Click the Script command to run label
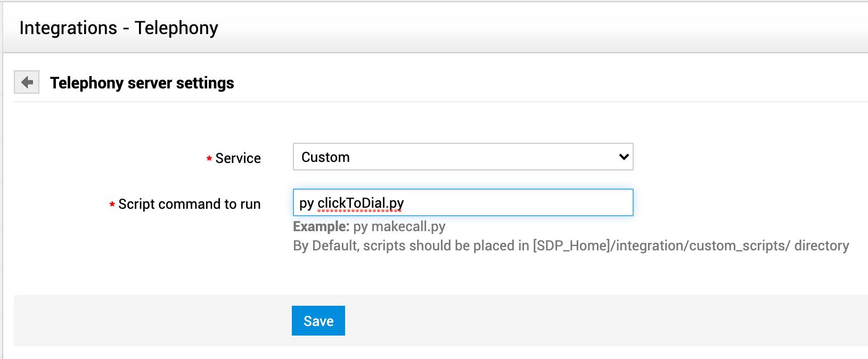Screen dimensions: 868x359 click(x=189, y=204)
